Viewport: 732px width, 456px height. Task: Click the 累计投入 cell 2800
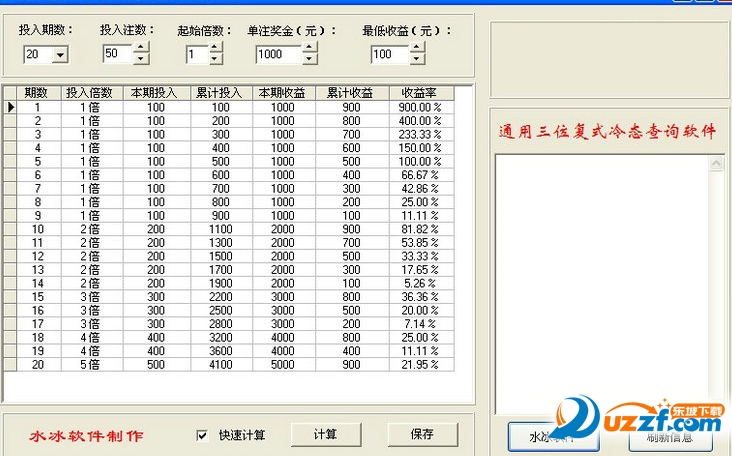coord(221,324)
